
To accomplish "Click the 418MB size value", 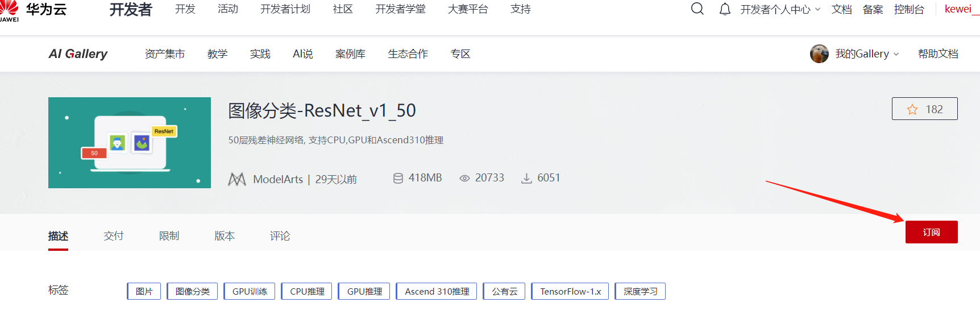I will pyautogui.click(x=425, y=178).
